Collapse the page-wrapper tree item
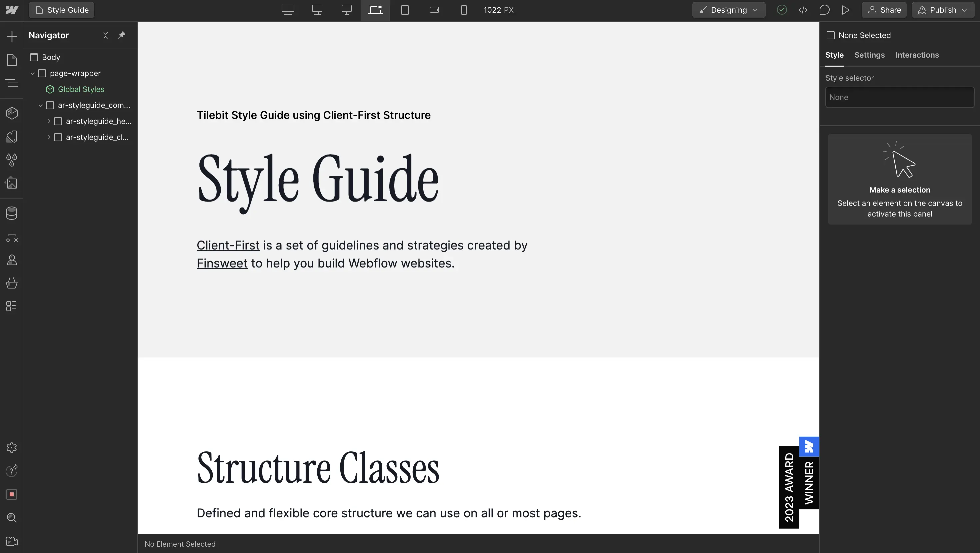This screenshot has height=553, width=980. (33, 73)
